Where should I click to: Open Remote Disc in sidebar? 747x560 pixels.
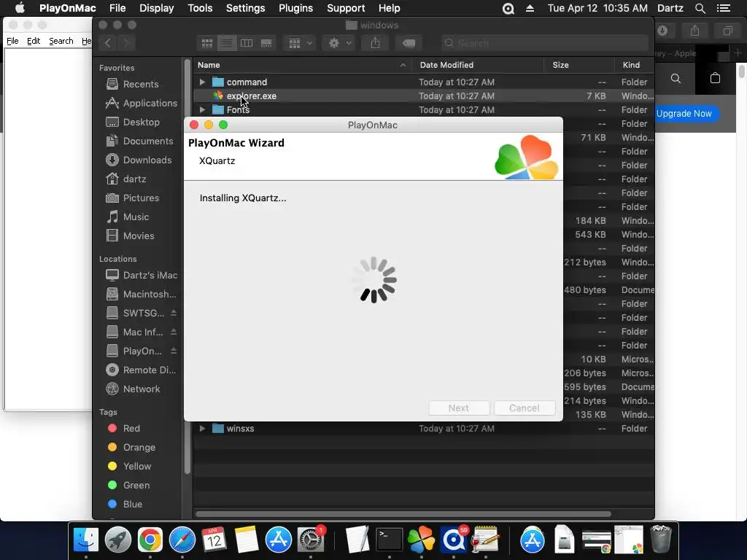(141, 370)
